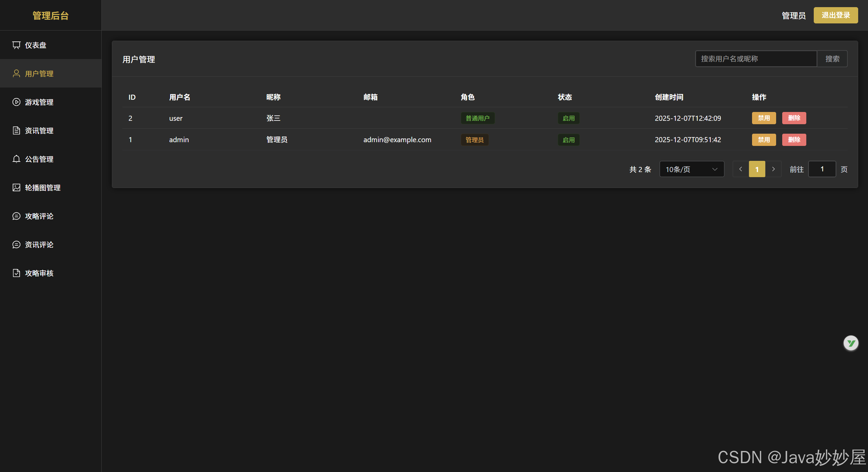Click the carousel picture icon
The width and height of the screenshot is (868, 472).
[x=16, y=188]
